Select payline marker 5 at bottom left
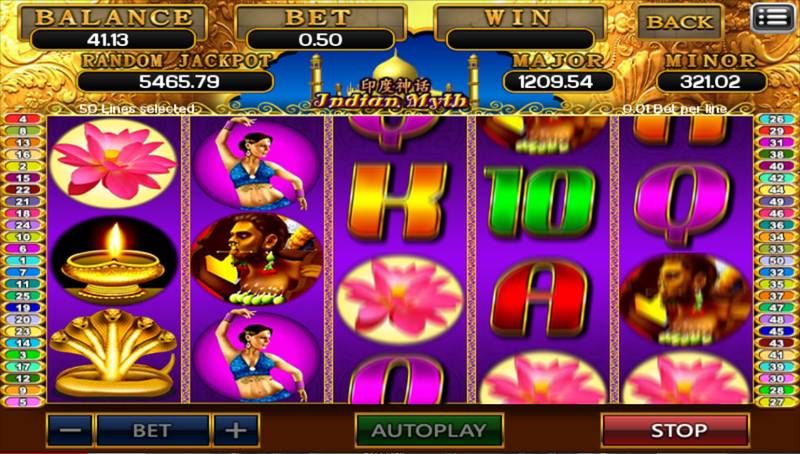Viewport: 800px width, 454px height. (x=22, y=402)
